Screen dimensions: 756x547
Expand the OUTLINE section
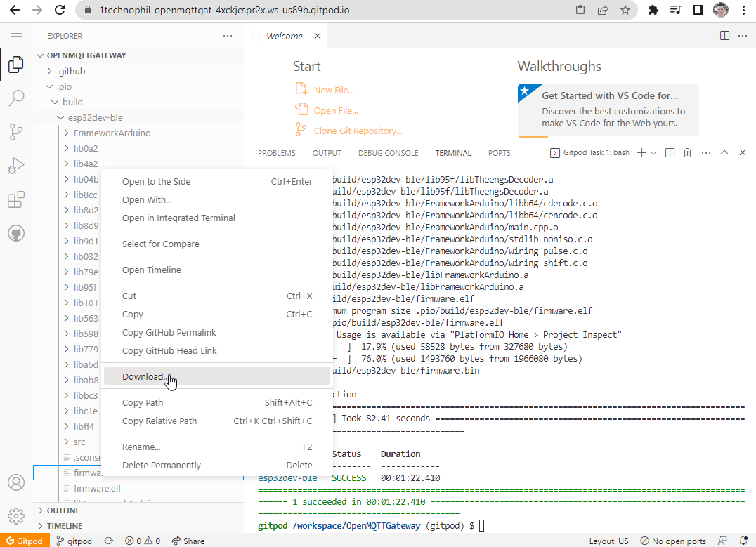point(63,510)
